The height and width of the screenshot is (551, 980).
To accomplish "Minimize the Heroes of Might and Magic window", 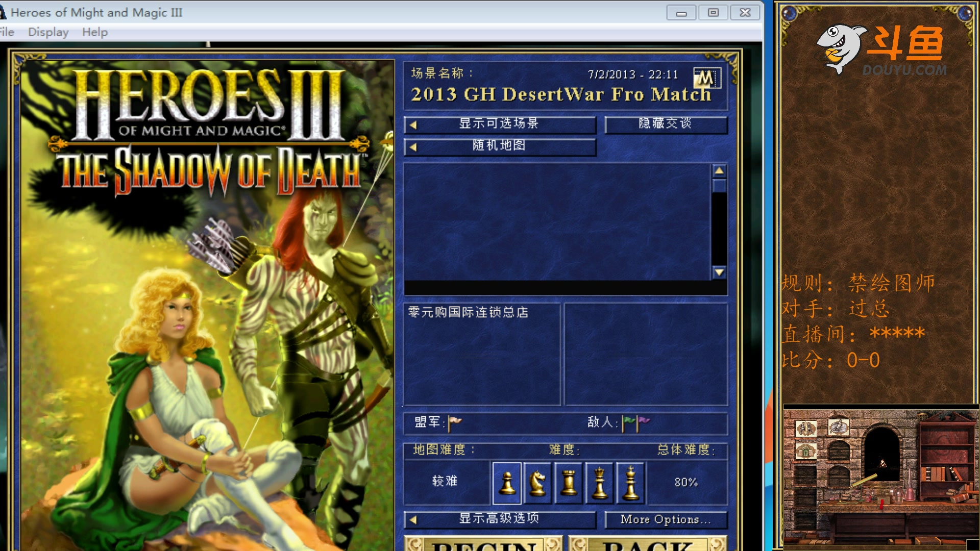I will [681, 13].
